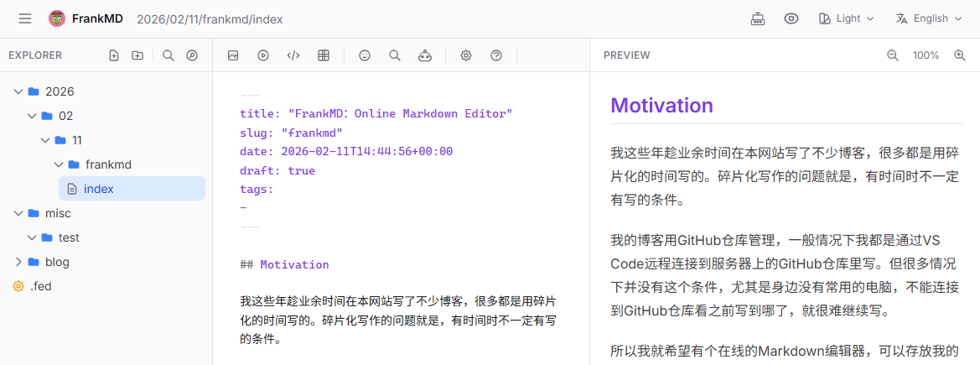Click the help question mark icon
The width and height of the screenshot is (980, 365).
click(496, 55)
